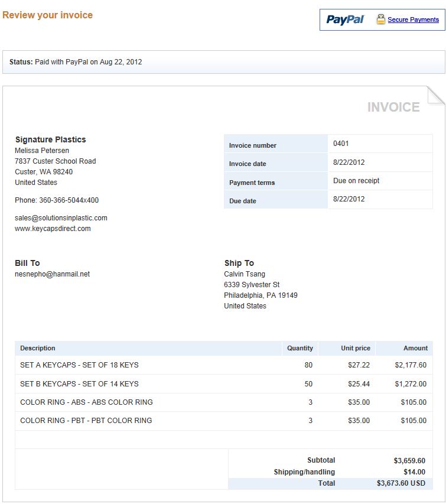Click quantity 80 for SET A KEYCAPS
446x504 pixels.
pos(308,365)
